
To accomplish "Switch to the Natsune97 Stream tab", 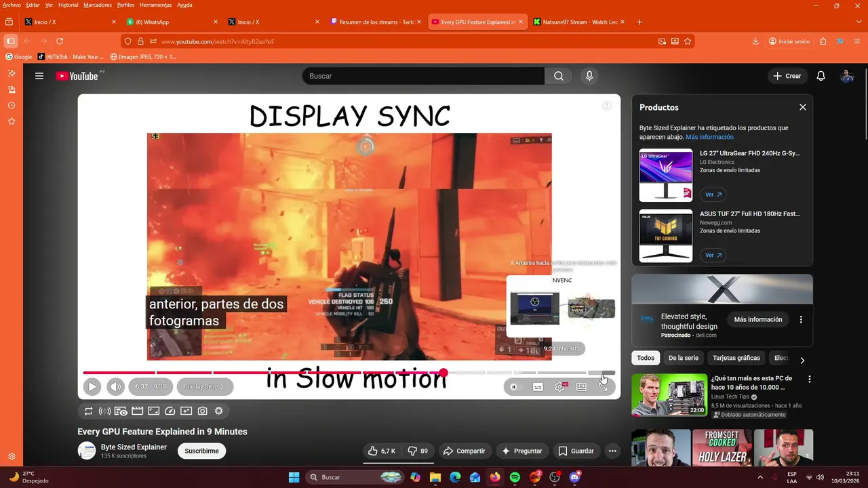I will tap(579, 22).
